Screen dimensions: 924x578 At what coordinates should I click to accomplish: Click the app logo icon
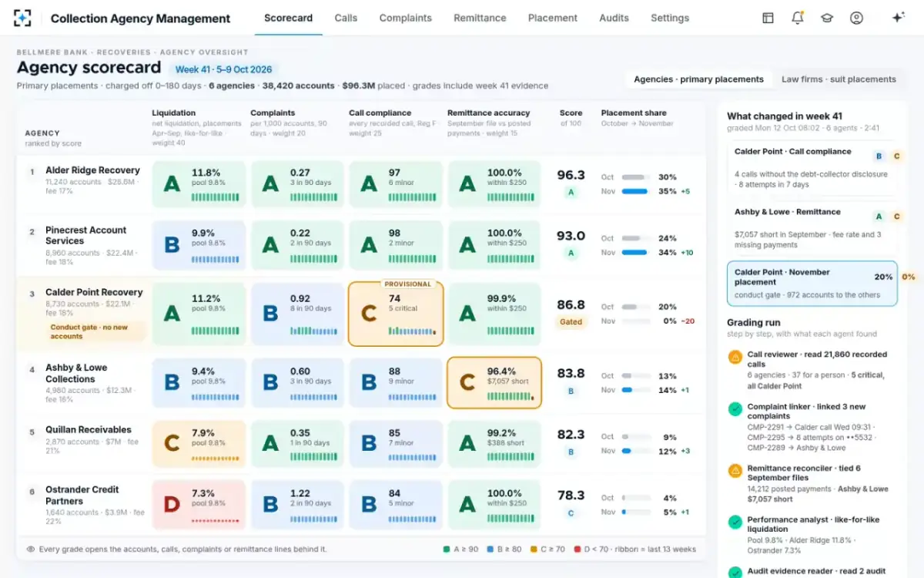point(23,18)
